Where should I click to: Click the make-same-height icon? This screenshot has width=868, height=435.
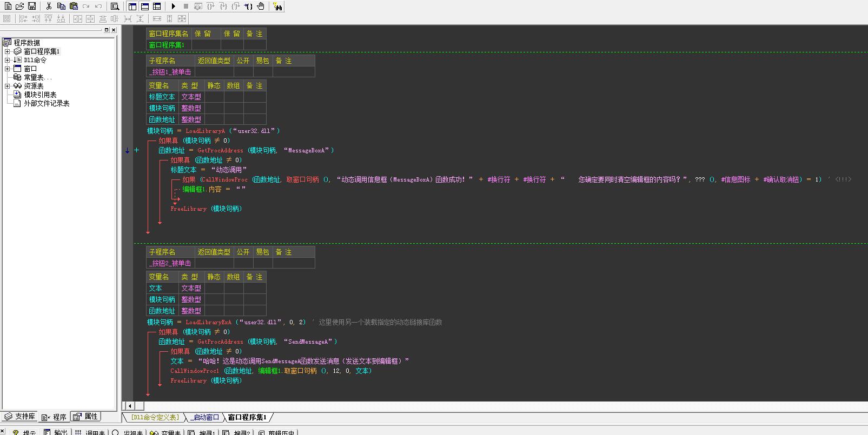tap(169, 18)
